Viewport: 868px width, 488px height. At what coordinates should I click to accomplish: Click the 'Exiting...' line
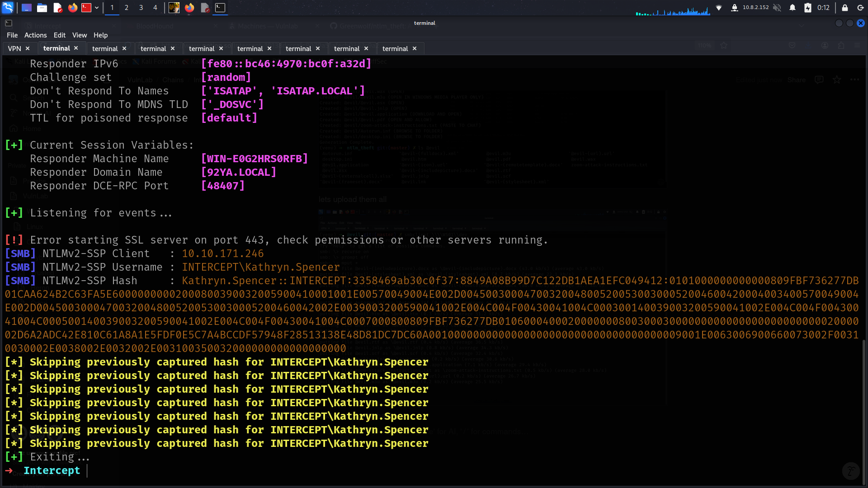60,457
